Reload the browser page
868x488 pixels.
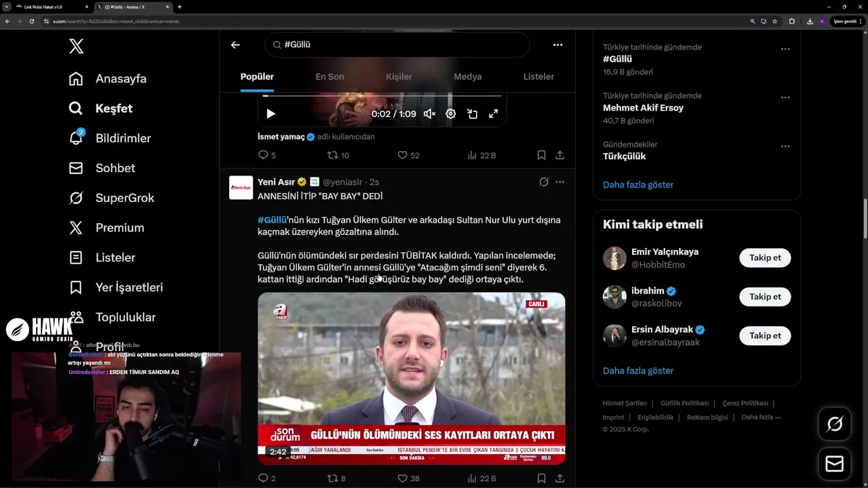click(x=31, y=21)
